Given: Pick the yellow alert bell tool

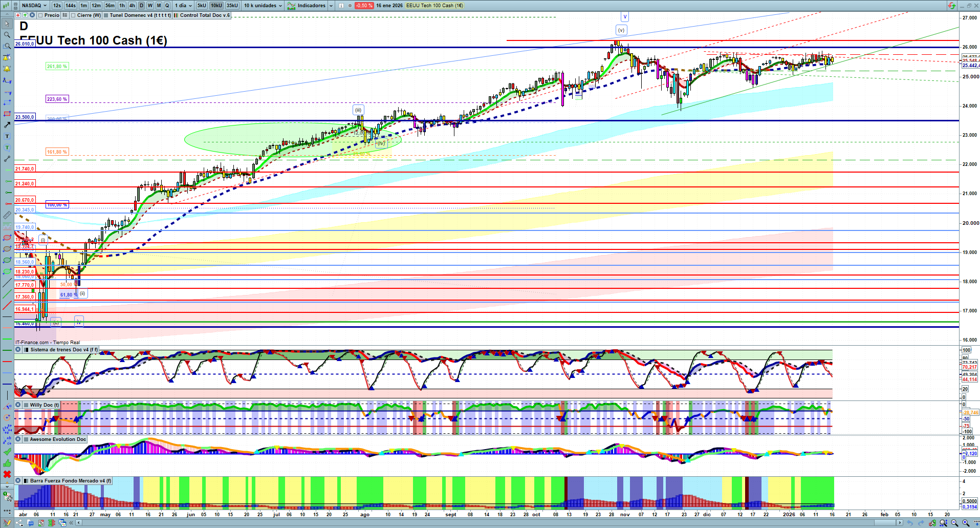Looking at the screenshot, I should pyautogui.click(x=7, y=69).
